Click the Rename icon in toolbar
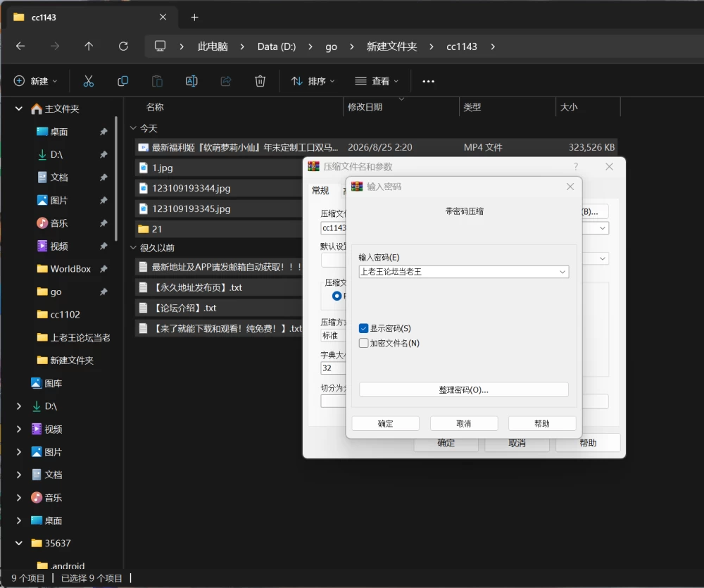 (191, 81)
